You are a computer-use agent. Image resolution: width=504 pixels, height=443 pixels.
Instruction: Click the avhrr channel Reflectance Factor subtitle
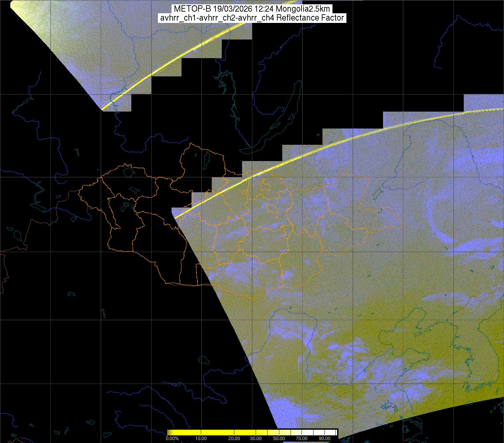click(252, 18)
